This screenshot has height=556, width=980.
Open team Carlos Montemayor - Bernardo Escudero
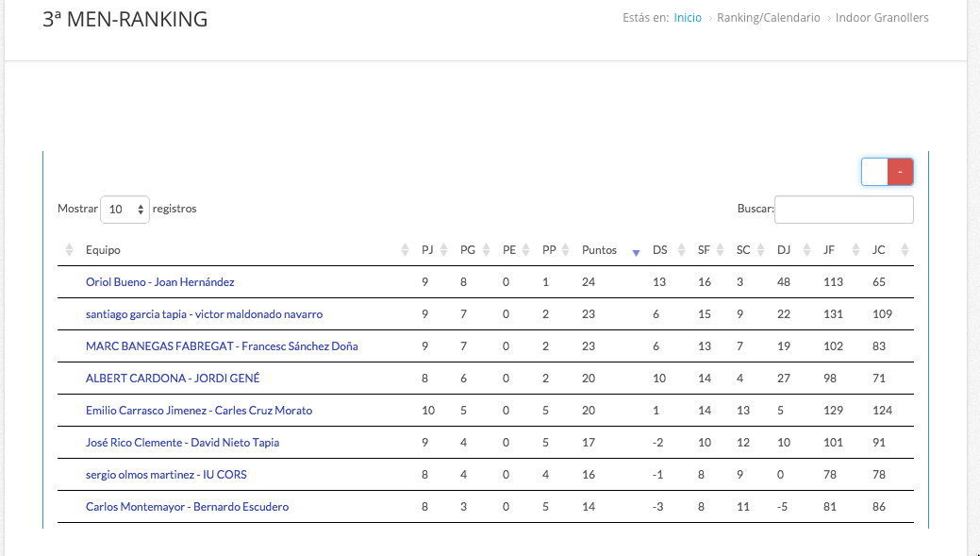point(187,507)
